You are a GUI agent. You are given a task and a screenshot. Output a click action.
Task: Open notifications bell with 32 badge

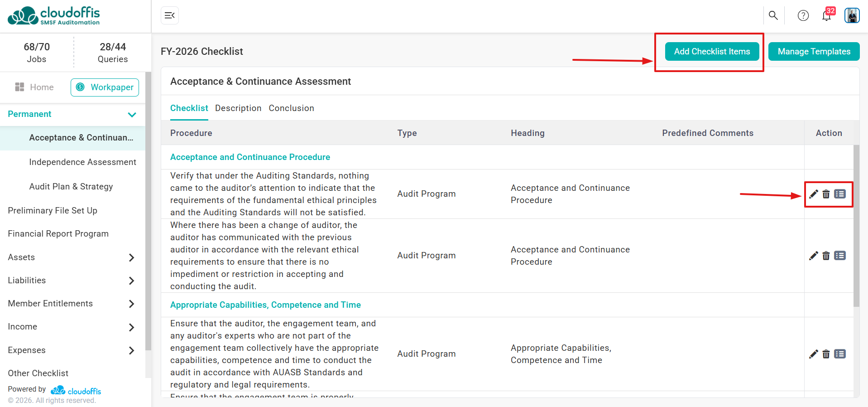click(x=827, y=15)
